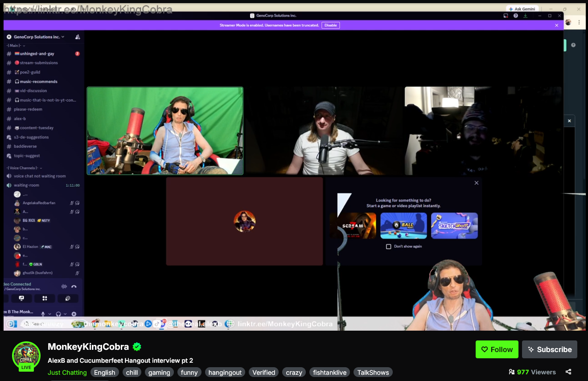Click the Video Connected status text
The image size is (588, 381).
tap(18, 284)
